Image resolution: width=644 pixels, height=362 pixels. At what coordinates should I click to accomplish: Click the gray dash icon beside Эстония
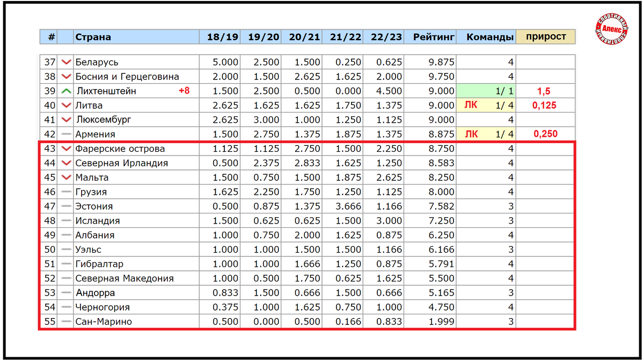coord(67,206)
